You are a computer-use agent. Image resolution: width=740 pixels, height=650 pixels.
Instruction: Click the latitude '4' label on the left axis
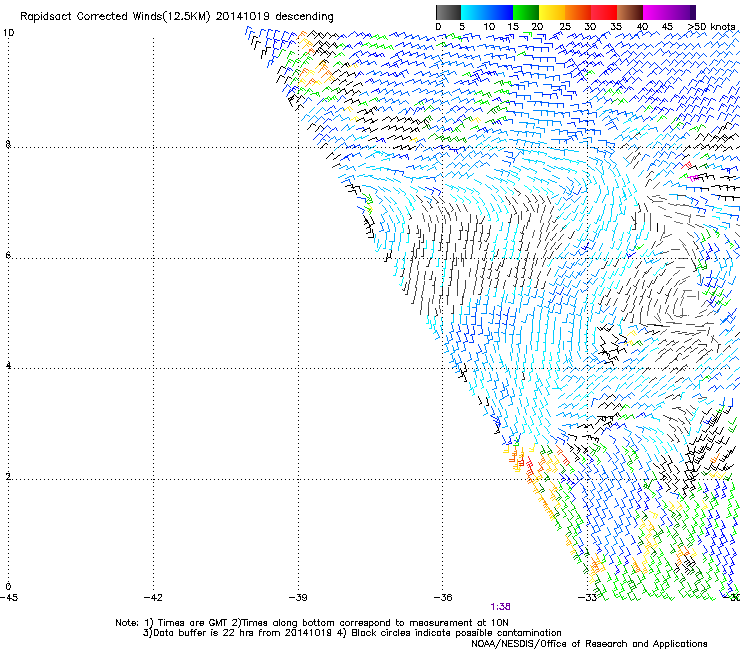click(8, 366)
